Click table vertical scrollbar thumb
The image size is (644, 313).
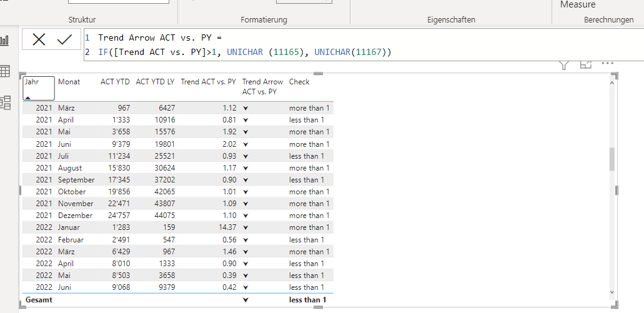[612, 160]
